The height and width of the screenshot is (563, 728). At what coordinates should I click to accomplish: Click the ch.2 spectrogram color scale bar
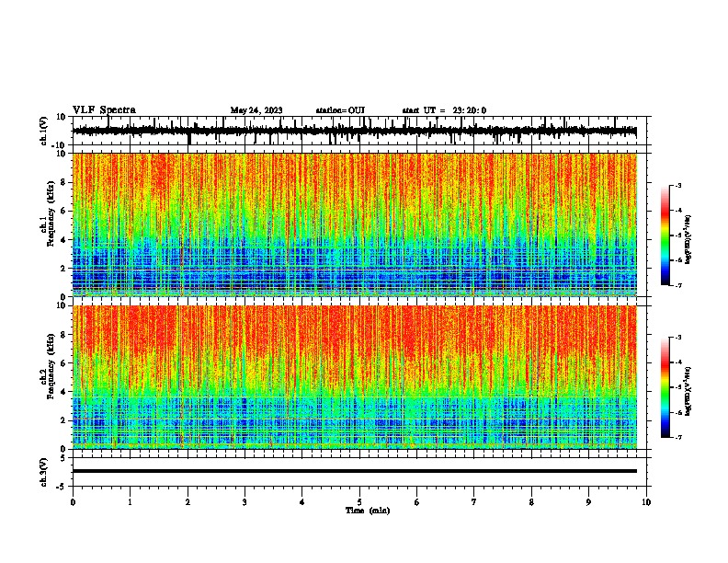click(x=665, y=387)
